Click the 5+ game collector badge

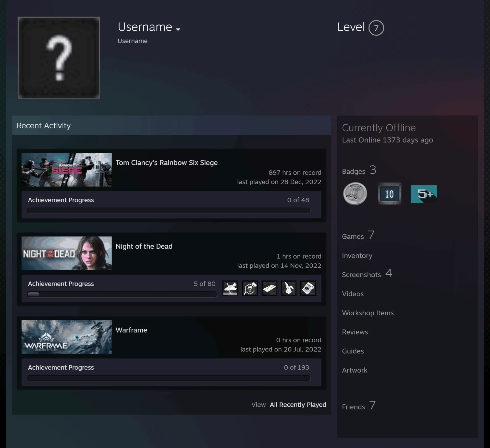coord(424,194)
